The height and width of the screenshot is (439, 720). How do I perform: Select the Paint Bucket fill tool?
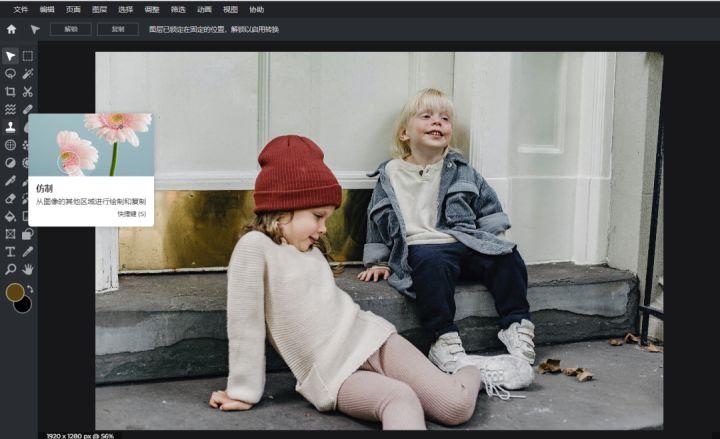(10, 216)
